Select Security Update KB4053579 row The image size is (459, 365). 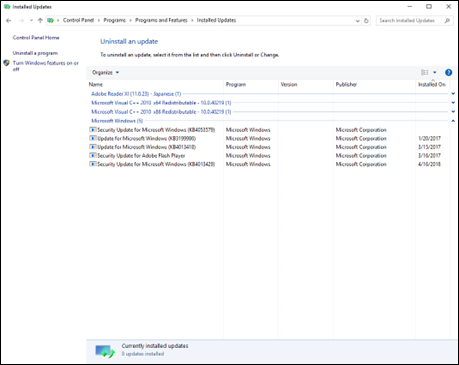(269, 130)
